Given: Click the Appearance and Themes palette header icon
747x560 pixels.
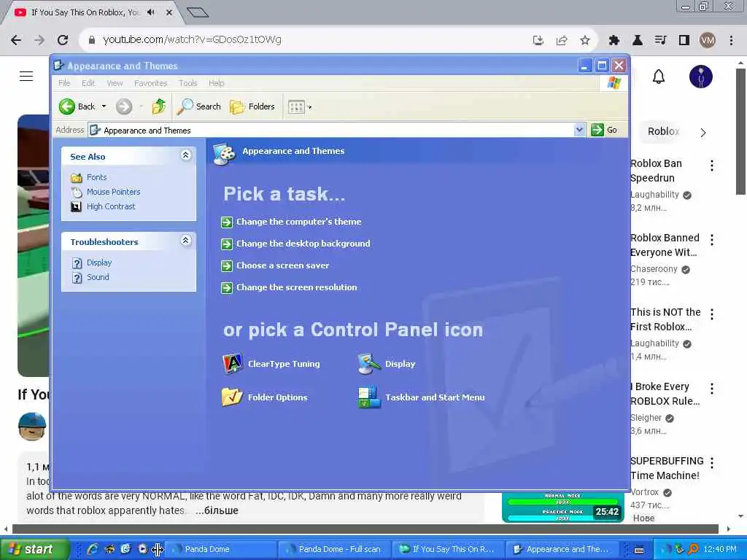Looking at the screenshot, I should tap(225, 153).
